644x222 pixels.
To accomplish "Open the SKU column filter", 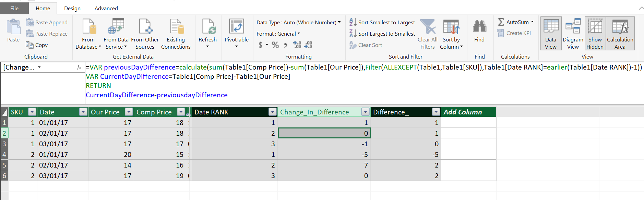I will point(32,112).
